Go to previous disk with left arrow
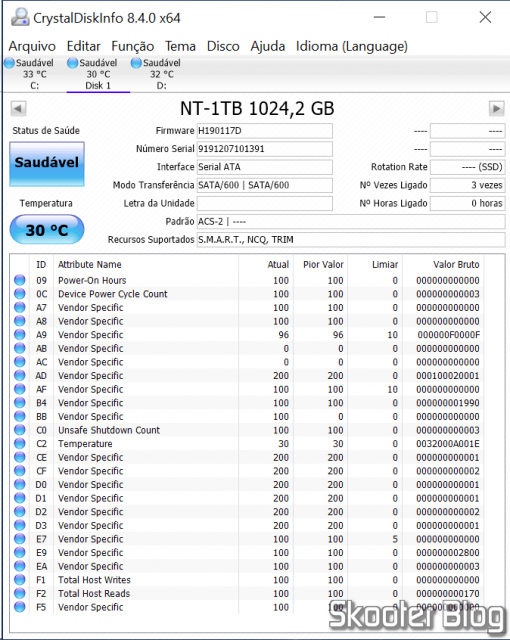This screenshot has height=640, width=510. click(x=18, y=109)
